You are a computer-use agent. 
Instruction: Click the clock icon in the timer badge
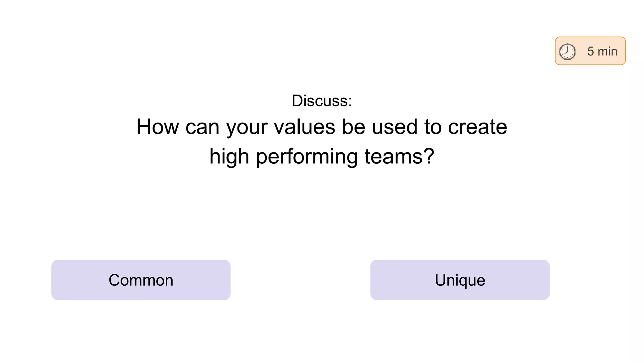(567, 52)
